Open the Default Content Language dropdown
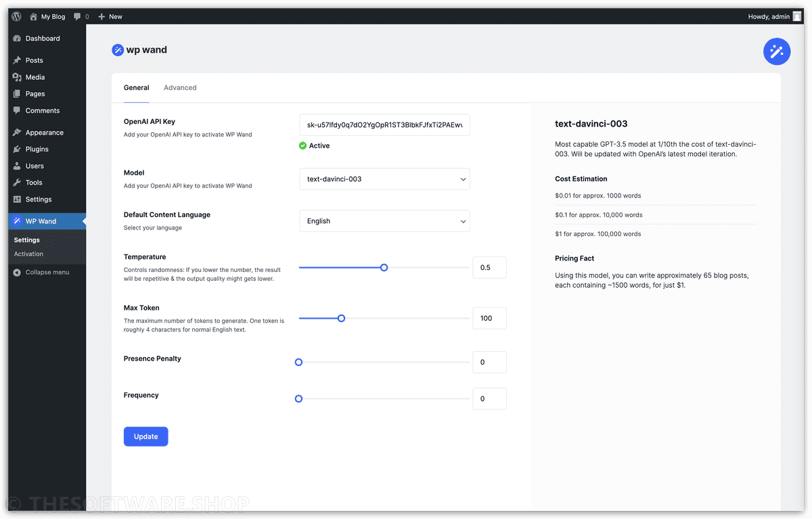The width and height of the screenshot is (812, 519). [384, 221]
